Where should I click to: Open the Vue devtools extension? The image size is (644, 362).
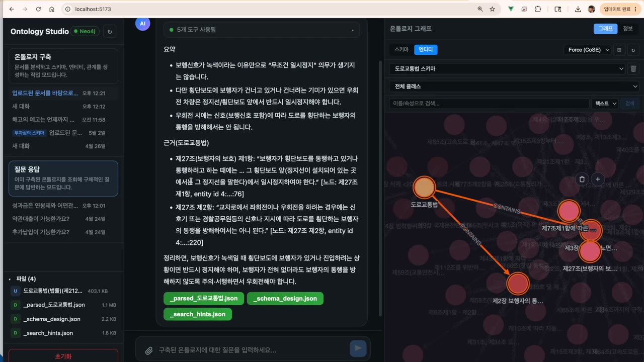pyautogui.click(x=511, y=9)
